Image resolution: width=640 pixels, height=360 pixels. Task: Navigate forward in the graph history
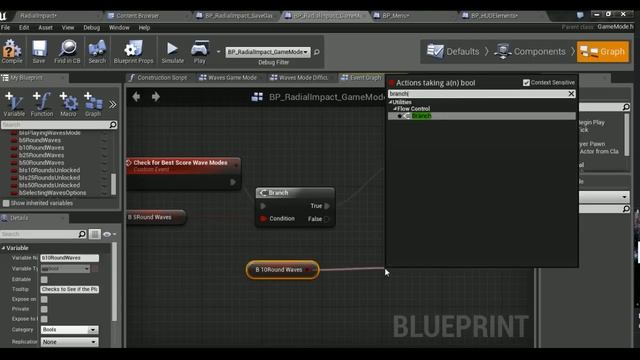(x=156, y=97)
